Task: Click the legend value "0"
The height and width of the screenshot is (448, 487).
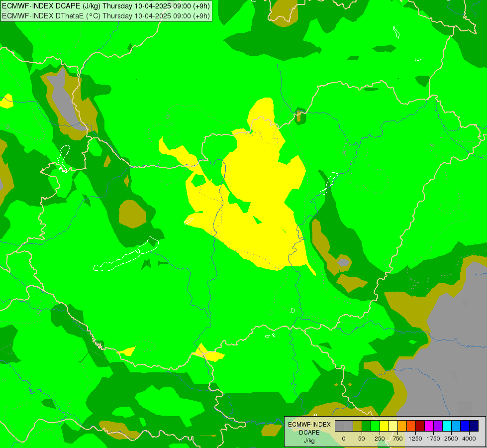Action: [x=344, y=439]
